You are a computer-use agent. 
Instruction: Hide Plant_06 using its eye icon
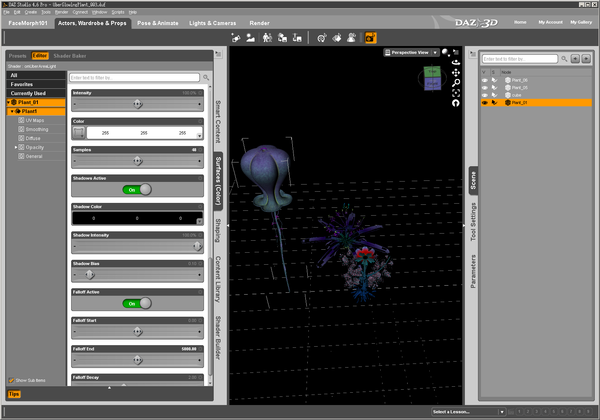coord(485,80)
